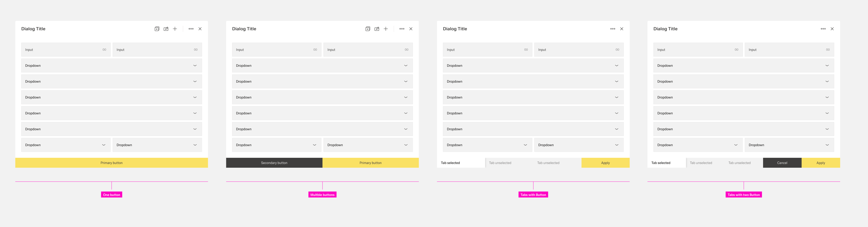Expand the topmost Dropdown in the single-button dialog
Image resolution: width=868 pixels, height=227 pixels.
pos(112,65)
